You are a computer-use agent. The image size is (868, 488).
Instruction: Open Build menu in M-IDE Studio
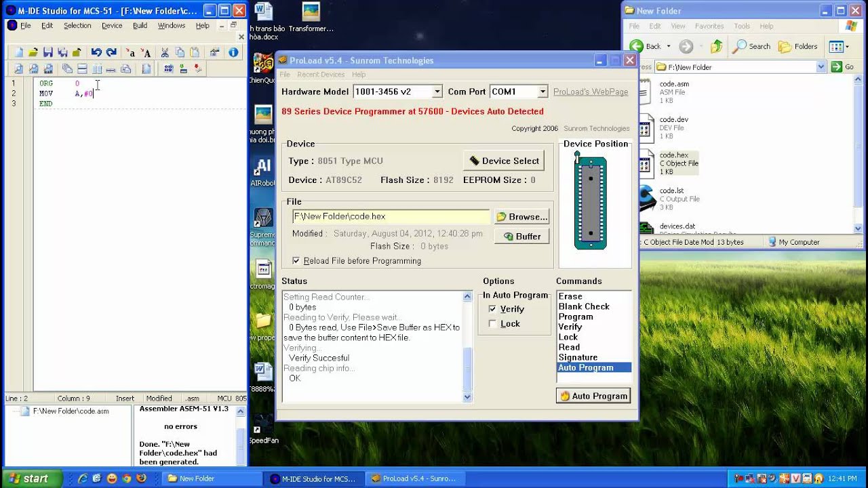pos(140,26)
